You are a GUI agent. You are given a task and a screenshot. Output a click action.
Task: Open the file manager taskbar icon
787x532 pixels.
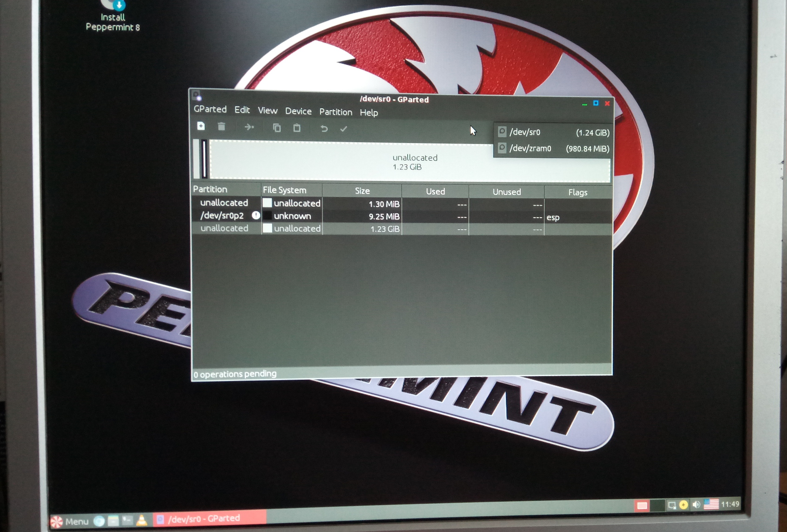113,521
